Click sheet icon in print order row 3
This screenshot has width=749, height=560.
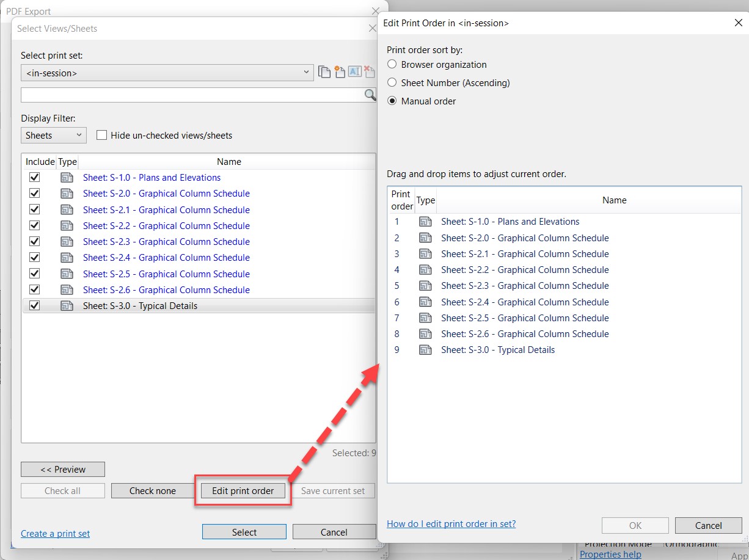tap(425, 254)
